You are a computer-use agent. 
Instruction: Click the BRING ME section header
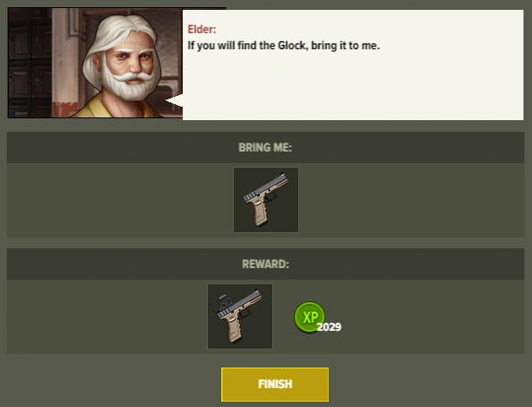tap(265, 147)
